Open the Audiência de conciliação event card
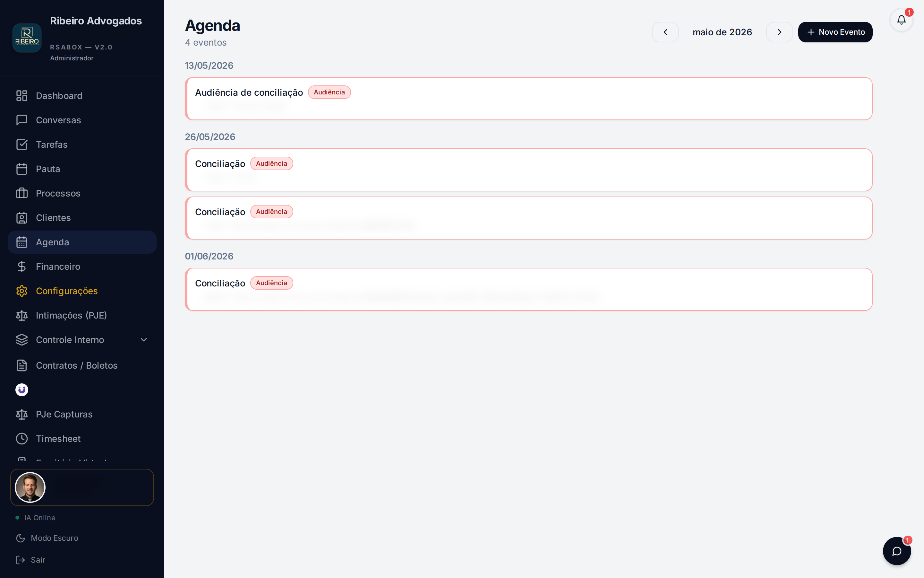The height and width of the screenshot is (578, 924). click(528, 99)
